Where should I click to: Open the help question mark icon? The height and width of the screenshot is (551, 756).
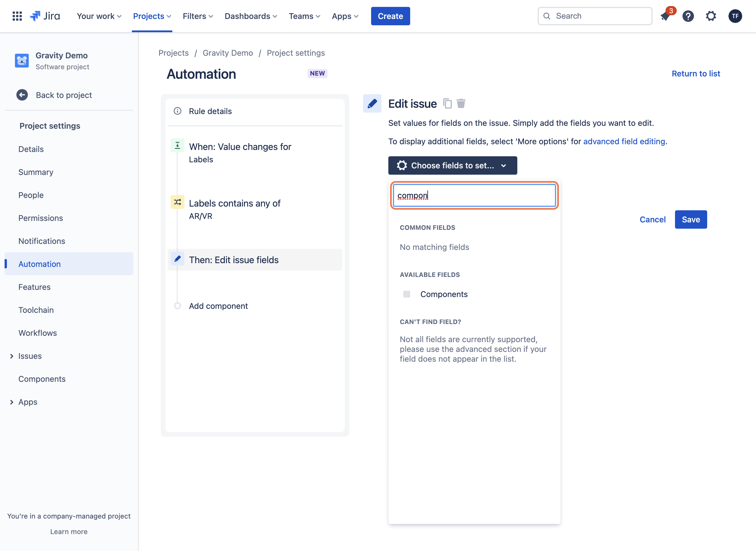click(688, 16)
